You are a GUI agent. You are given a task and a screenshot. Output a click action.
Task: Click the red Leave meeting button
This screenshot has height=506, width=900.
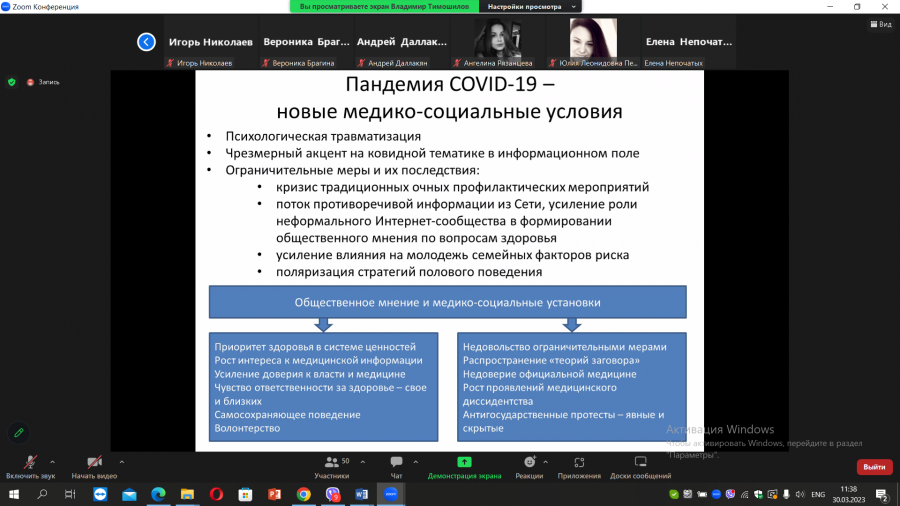874,467
